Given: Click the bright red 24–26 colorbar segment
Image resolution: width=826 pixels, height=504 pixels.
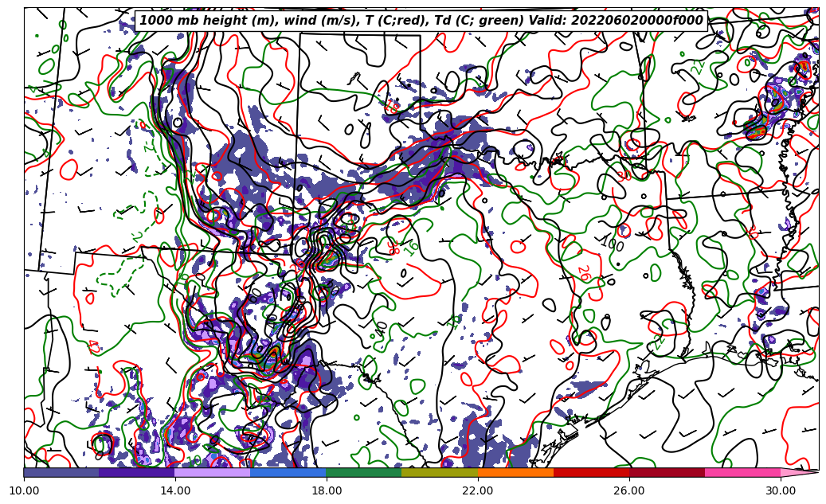Looking at the screenshot, I should click(x=591, y=472).
